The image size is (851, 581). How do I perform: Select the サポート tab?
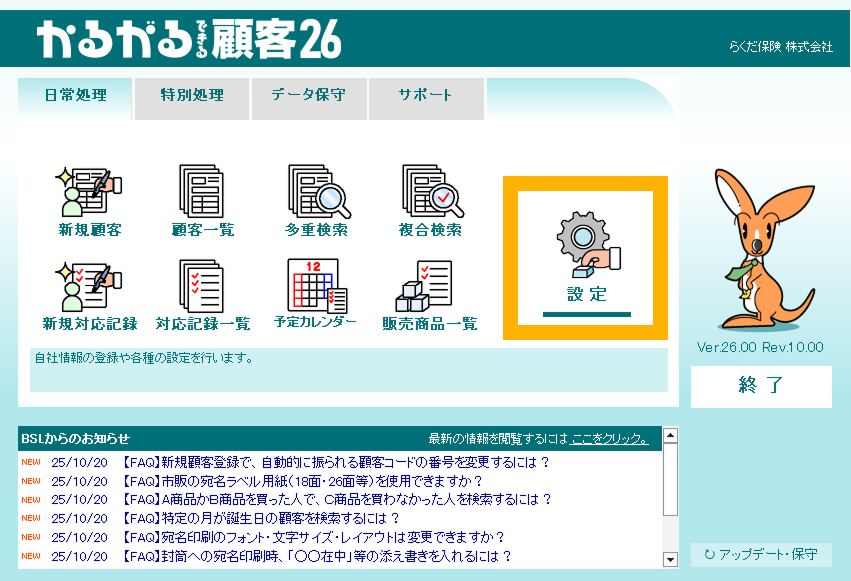pyautogui.click(x=426, y=96)
